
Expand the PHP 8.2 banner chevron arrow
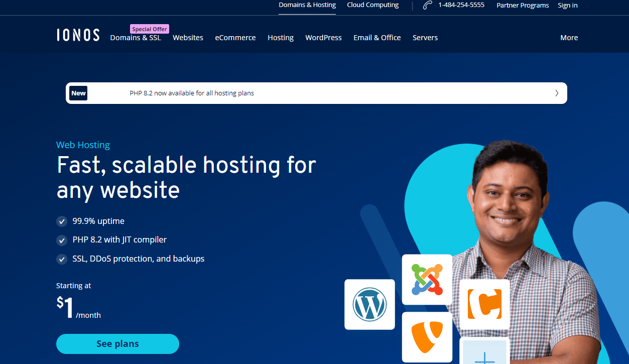(557, 93)
